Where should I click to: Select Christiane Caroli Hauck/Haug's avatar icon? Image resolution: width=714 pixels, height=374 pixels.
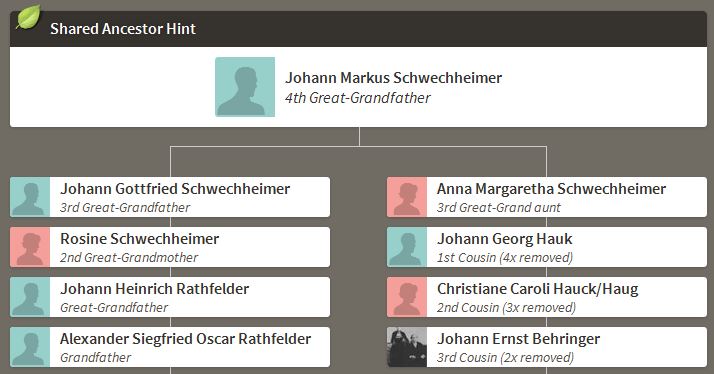click(x=407, y=297)
